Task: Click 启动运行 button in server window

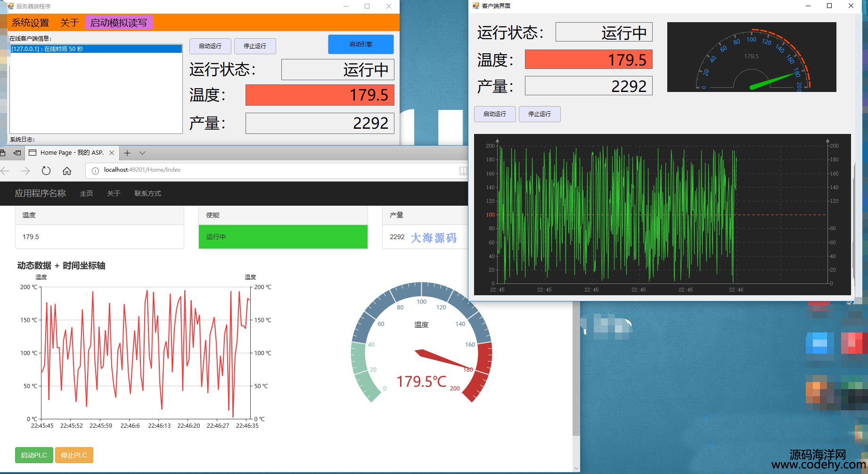Action: [210, 46]
